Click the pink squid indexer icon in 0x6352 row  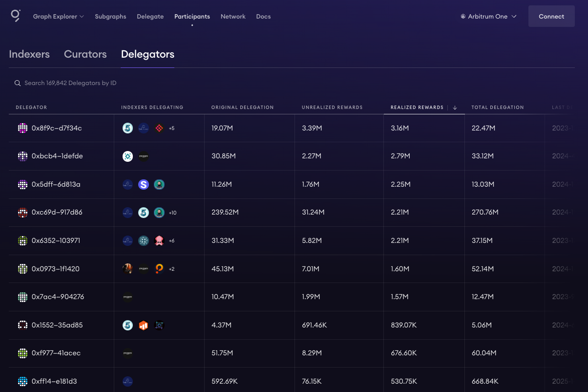159,240
